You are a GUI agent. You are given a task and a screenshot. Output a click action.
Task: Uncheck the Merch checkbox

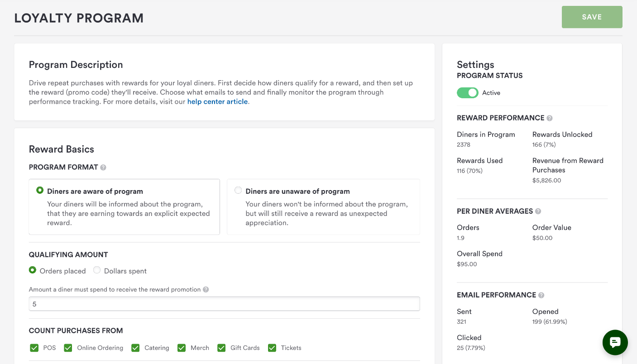coord(182,348)
